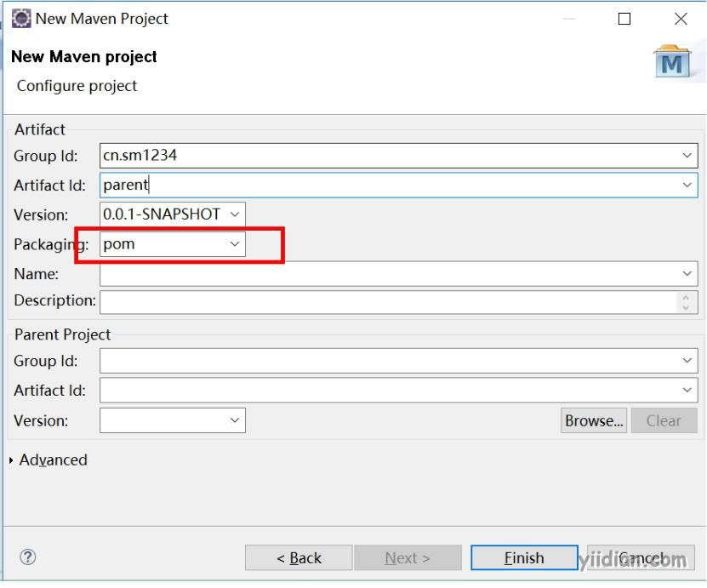The height and width of the screenshot is (588, 707).
Task: Open Parent Project Artifact Id dropdown
Action: [x=687, y=391]
